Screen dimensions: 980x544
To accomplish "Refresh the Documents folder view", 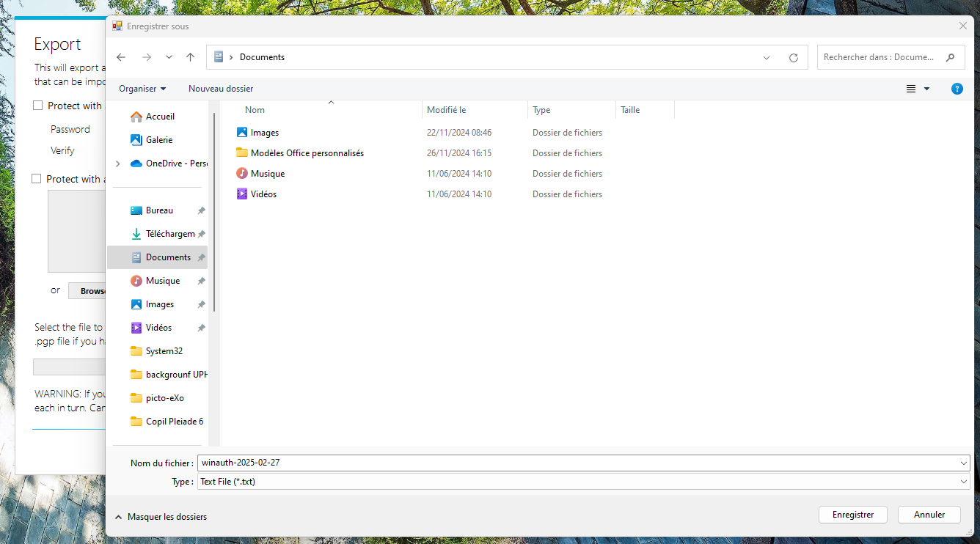I will tap(793, 57).
